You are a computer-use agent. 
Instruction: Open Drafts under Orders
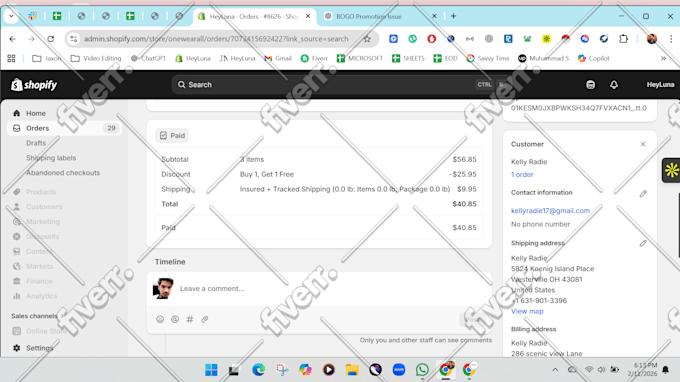click(x=36, y=143)
